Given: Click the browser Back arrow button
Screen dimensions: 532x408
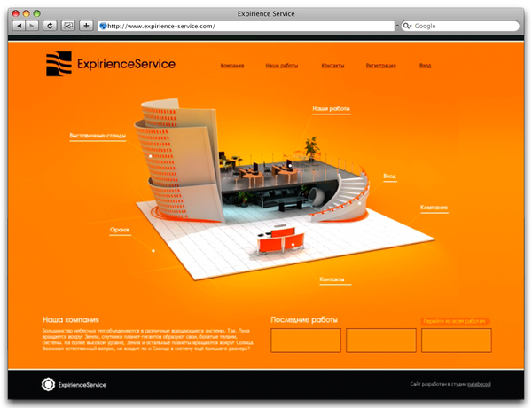Looking at the screenshot, I should tap(19, 26).
